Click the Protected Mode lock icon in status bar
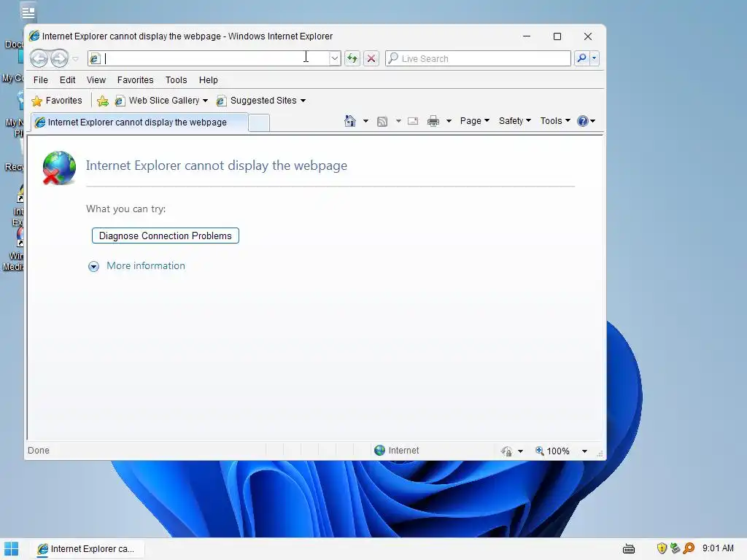The width and height of the screenshot is (747, 560). (506, 451)
